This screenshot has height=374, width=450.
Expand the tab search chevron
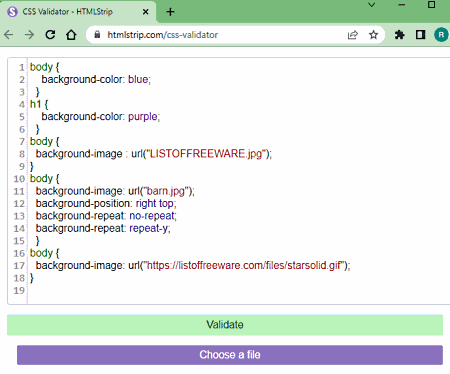click(x=372, y=5)
